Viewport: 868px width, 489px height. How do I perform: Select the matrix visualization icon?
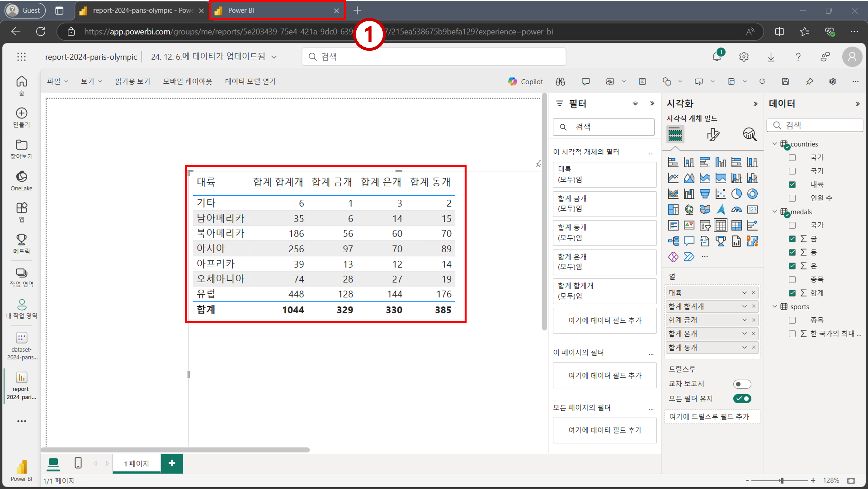(736, 225)
